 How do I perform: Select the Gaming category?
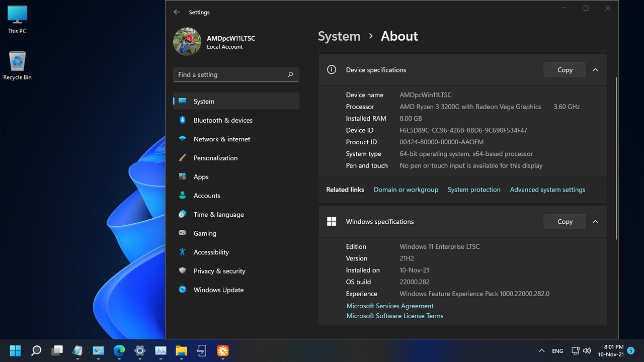pyautogui.click(x=205, y=233)
